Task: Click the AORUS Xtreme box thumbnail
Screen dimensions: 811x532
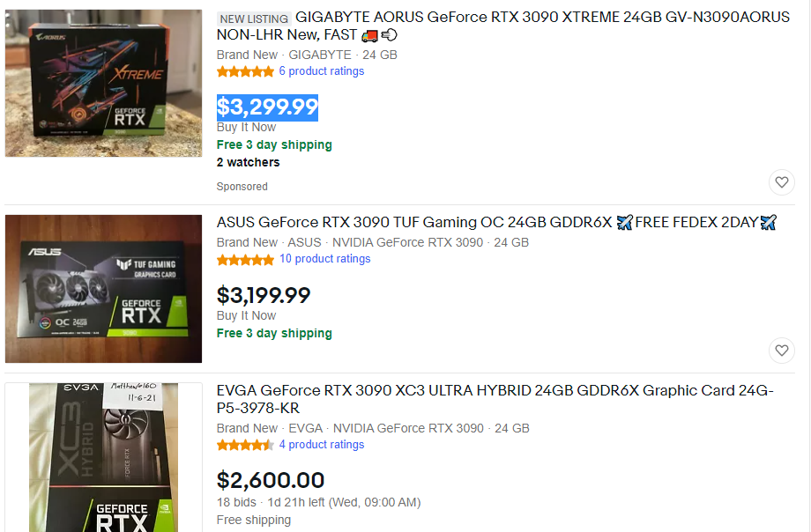Action: [x=103, y=84]
